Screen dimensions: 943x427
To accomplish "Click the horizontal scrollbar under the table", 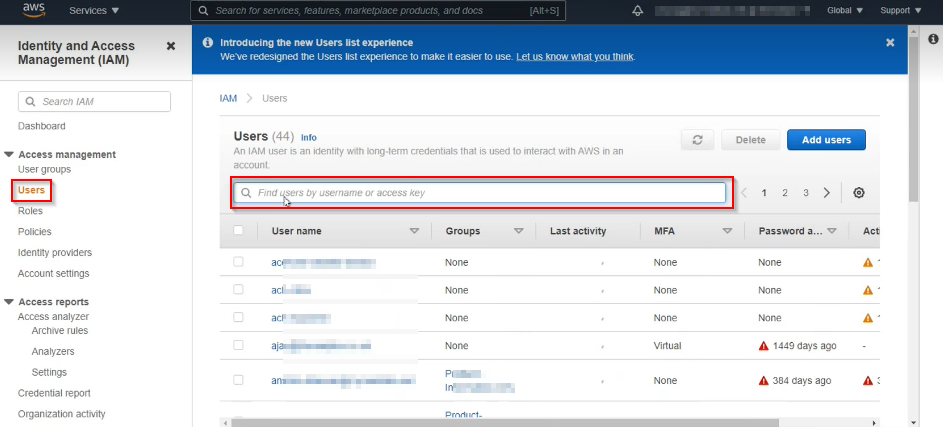I will click(505, 422).
